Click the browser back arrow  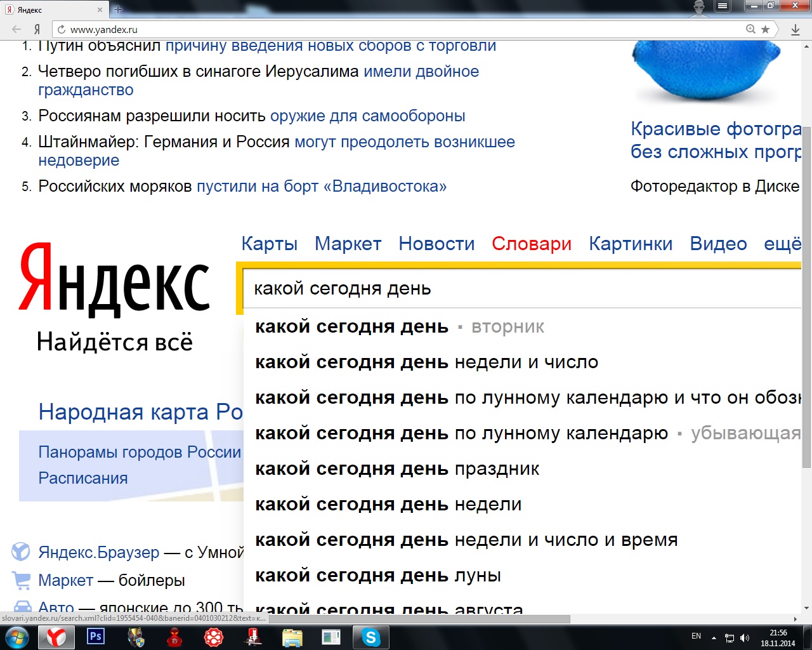[16, 29]
